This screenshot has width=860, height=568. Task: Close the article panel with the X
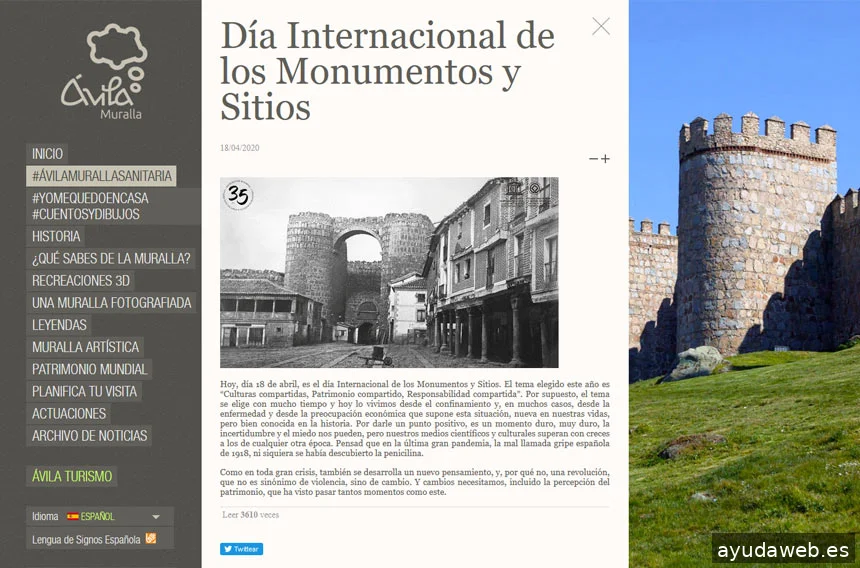[600, 27]
